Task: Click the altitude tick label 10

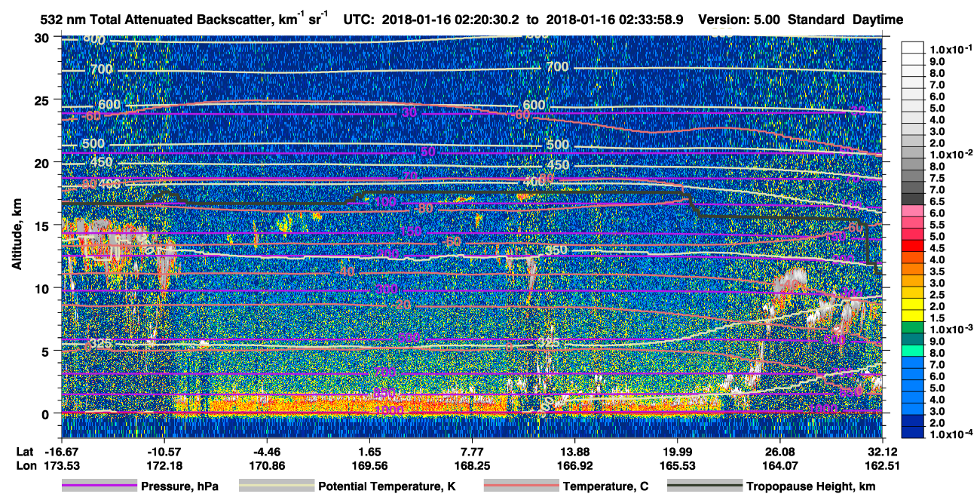Action: (43, 287)
